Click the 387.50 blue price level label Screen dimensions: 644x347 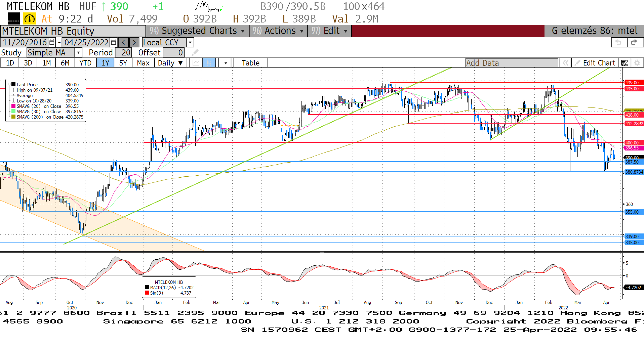pos(633,162)
